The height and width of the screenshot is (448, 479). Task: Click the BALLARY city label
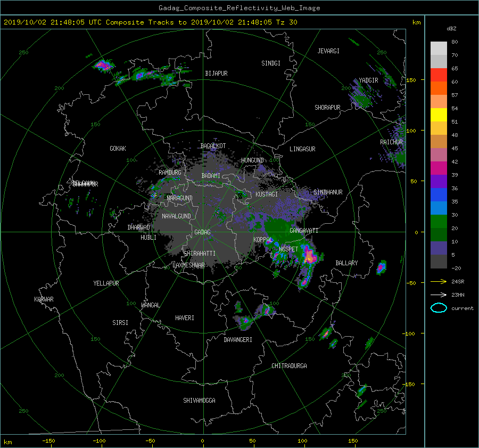click(346, 263)
